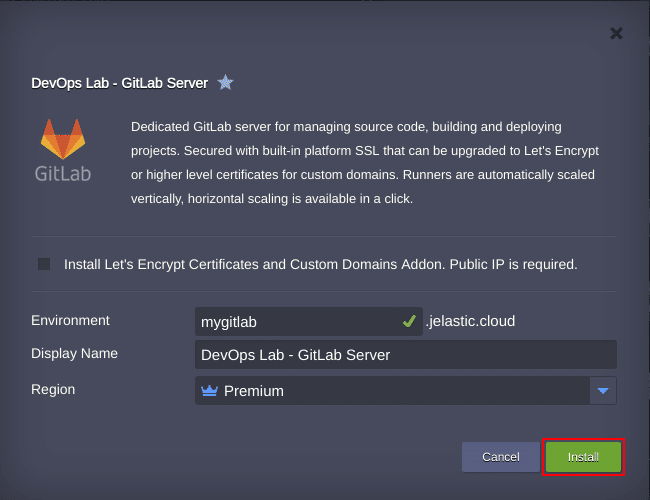The height and width of the screenshot is (500, 650).
Task: Click the green checkmark in Environment field
Action: pos(409,321)
